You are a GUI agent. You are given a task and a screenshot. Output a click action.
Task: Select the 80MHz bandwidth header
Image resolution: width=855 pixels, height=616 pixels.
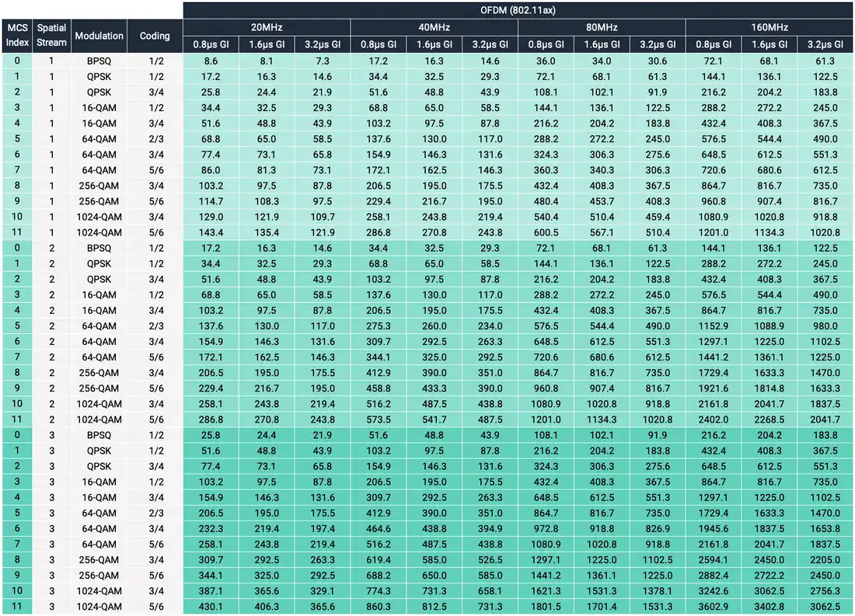pyautogui.click(x=602, y=27)
